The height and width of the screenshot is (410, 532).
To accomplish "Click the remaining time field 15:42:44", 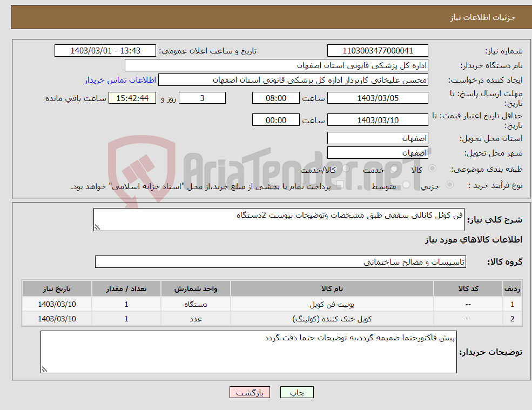I will tap(132, 98).
